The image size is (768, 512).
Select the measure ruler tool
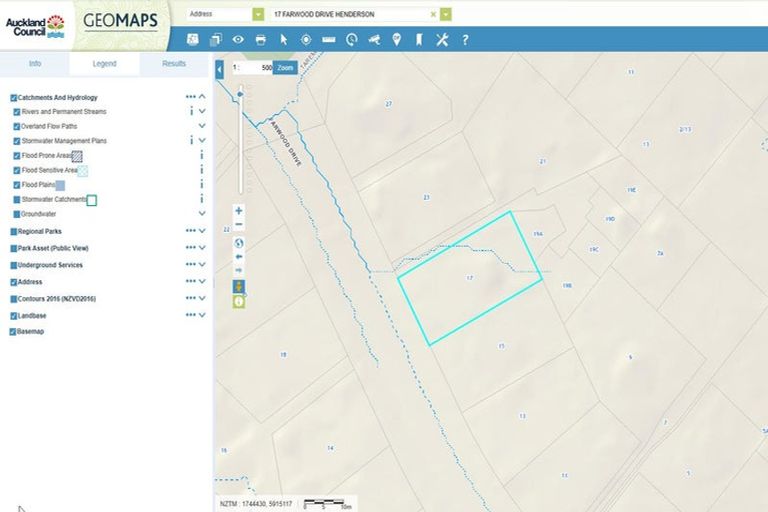point(329,40)
